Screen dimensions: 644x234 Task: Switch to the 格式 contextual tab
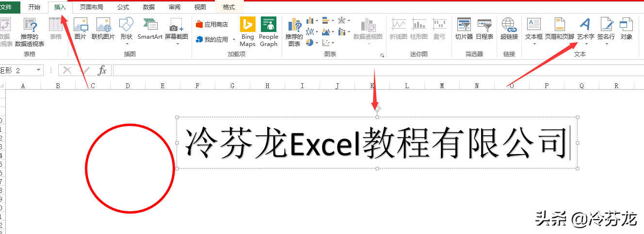(228, 7)
